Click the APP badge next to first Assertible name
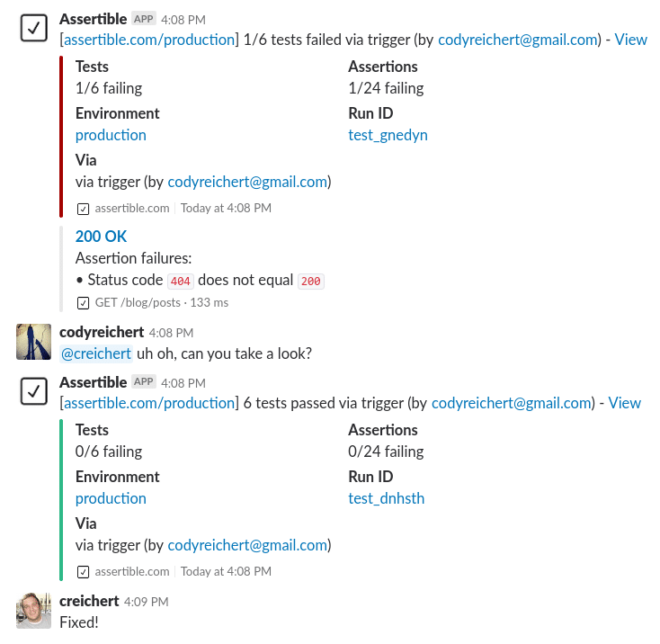Viewport: 660px width, 644px height. [144, 18]
